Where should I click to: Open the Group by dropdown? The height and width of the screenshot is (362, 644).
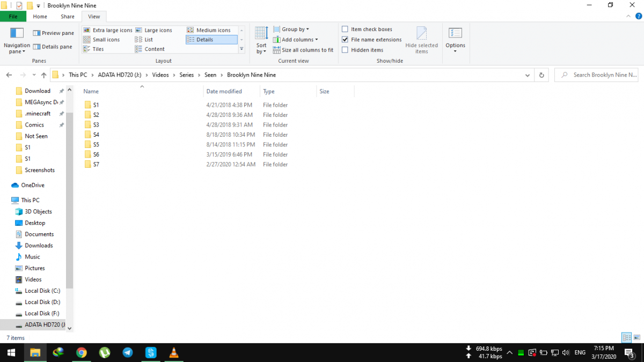pyautogui.click(x=291, y=29)
